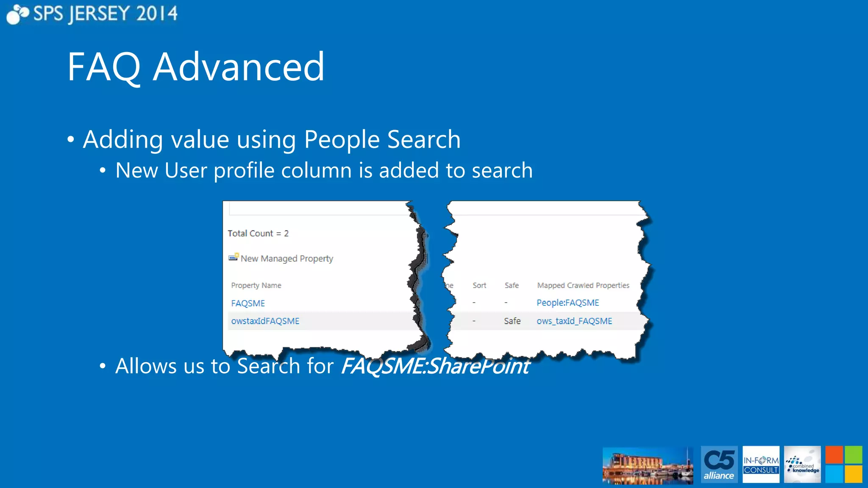868x488 pixels.
Task: Open the People:FAQSME crawled property
Action: click(568, 303)
